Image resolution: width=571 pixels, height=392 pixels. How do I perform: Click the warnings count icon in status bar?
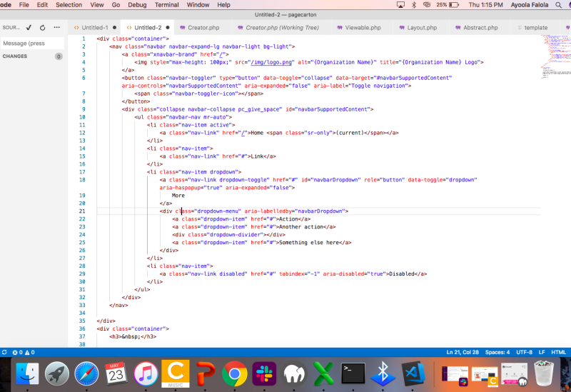29,352
